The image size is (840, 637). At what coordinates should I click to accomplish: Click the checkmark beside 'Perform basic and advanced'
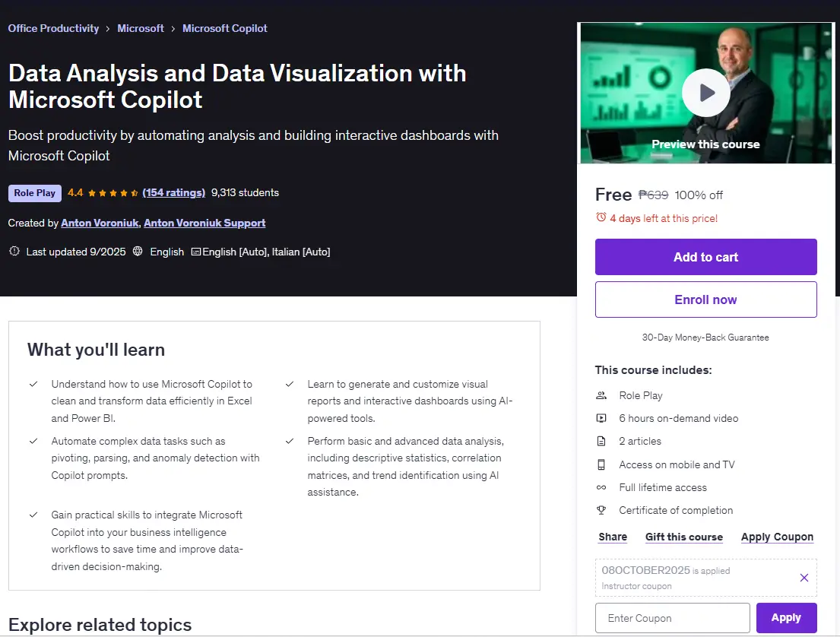tap(290, 441)
